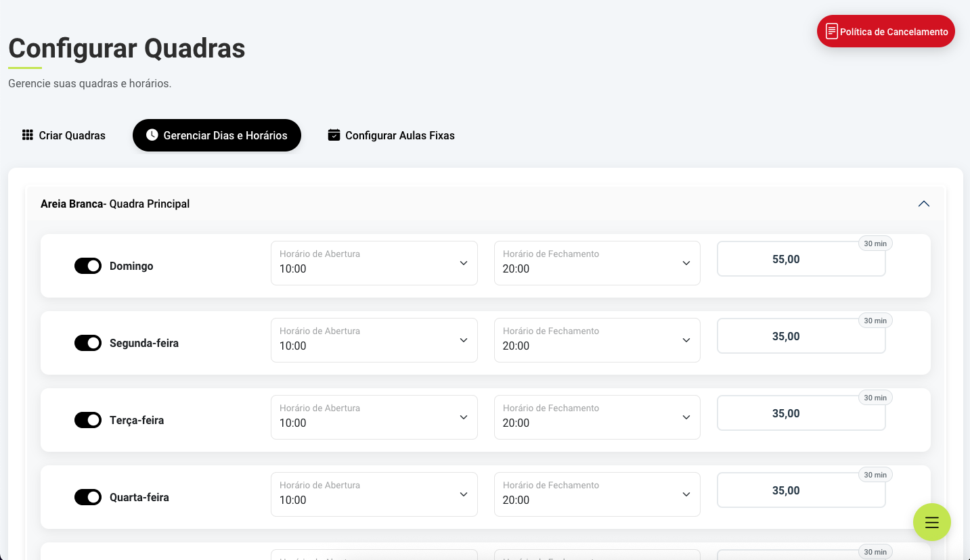970x560 pixels.
Task: Open Segunda-feira Horário de Fechamento dropdown
Action: (x=597, y=340)
